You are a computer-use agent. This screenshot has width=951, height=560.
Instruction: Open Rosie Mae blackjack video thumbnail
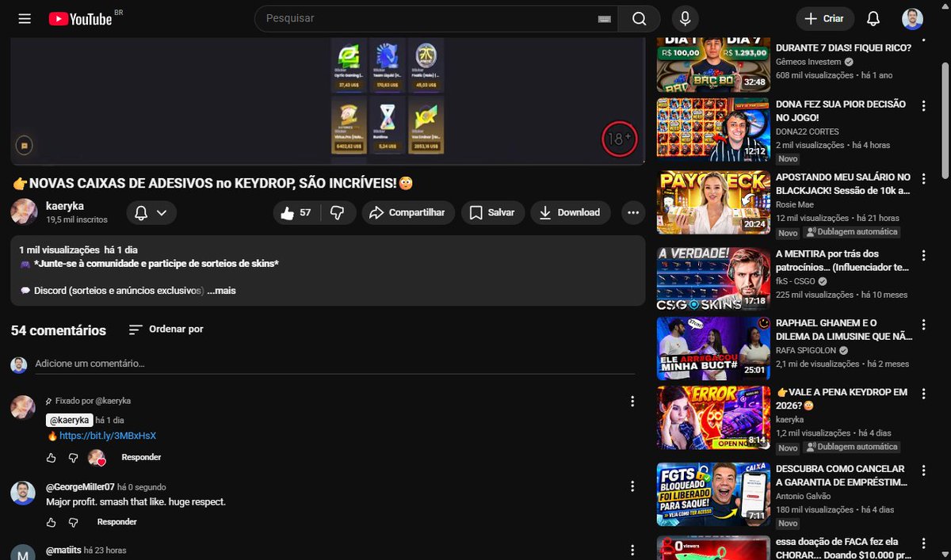click(x=713, y=202)
